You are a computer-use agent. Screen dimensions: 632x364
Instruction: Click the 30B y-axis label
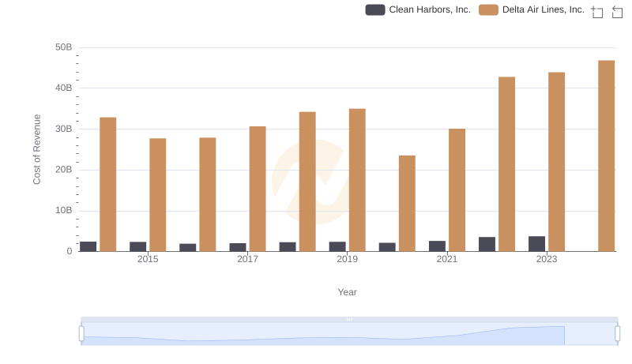64,129
